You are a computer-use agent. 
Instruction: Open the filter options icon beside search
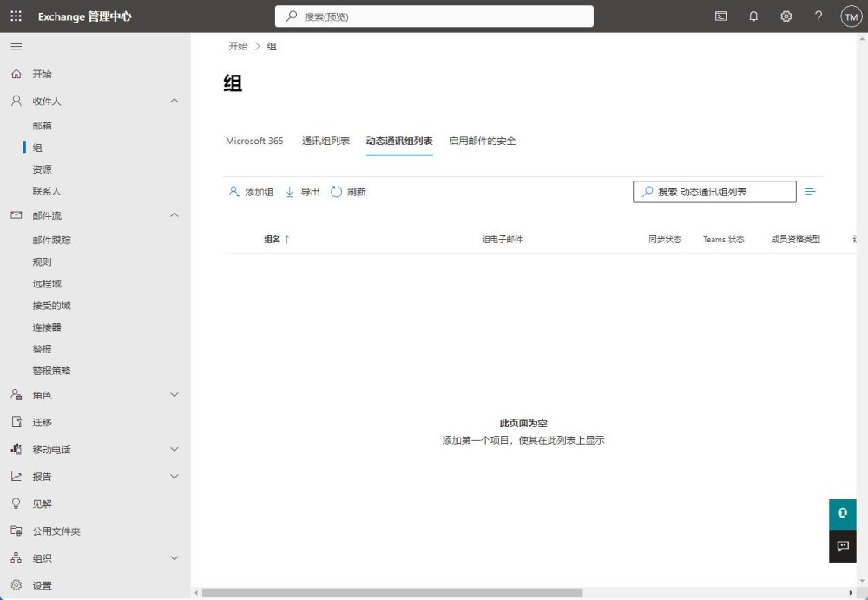click(810, 192)
